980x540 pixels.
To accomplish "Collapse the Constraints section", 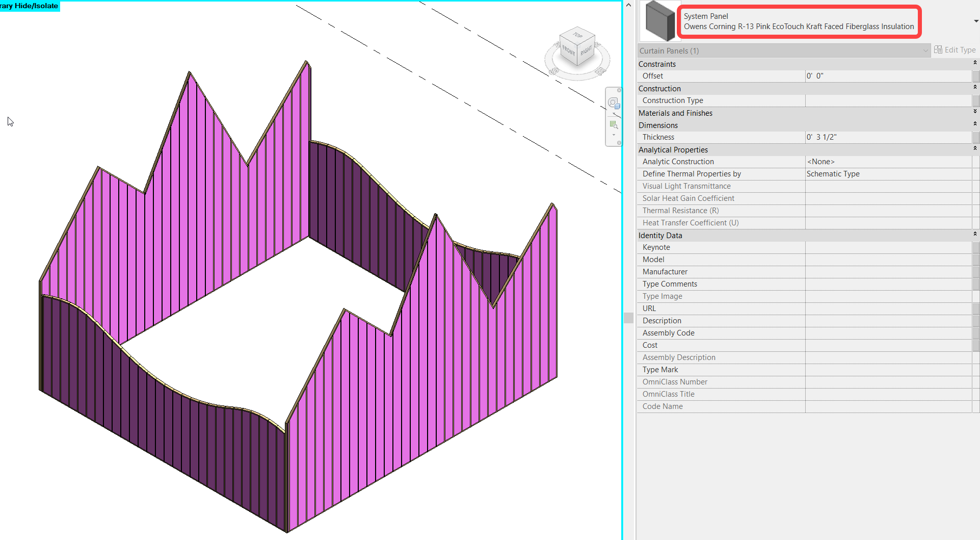I will pos(975,63).
